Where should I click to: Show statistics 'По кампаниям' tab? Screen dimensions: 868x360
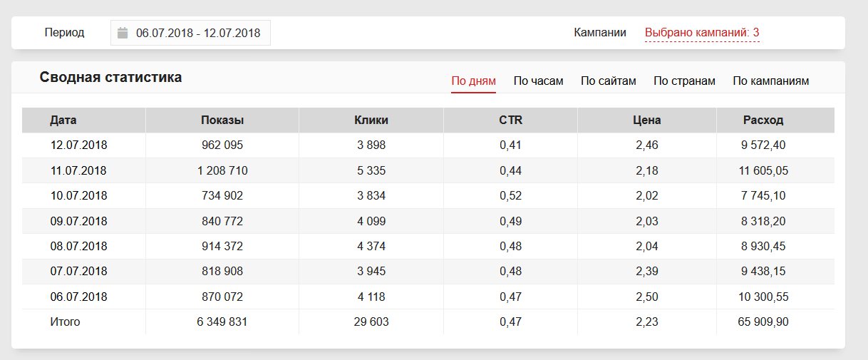point(770,81)
